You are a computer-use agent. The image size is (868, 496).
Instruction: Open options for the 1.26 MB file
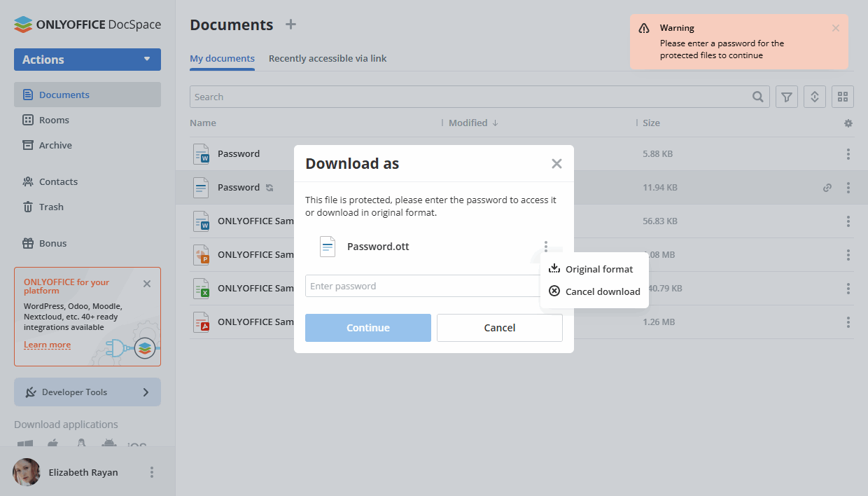pos(848,322)
